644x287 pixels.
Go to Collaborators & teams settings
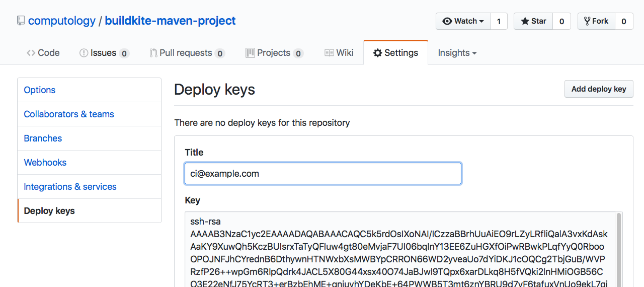click(x=69, y=114)
